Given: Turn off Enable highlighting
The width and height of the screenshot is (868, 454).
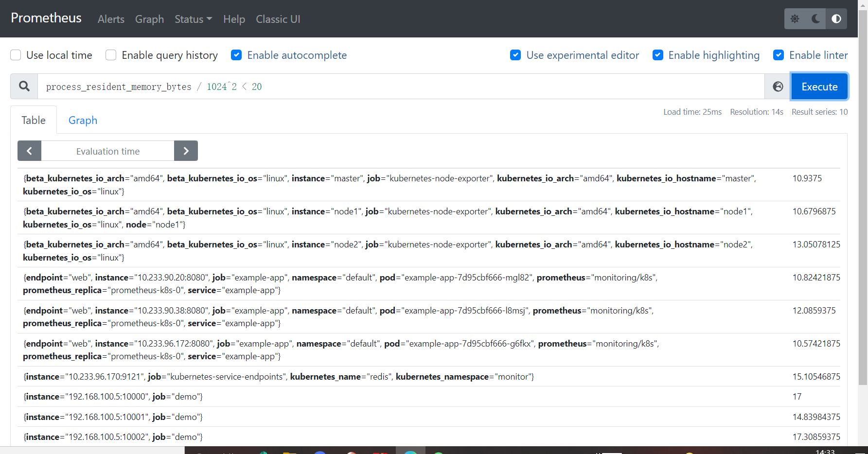Looking at the screenshot, I should (657, 55).
